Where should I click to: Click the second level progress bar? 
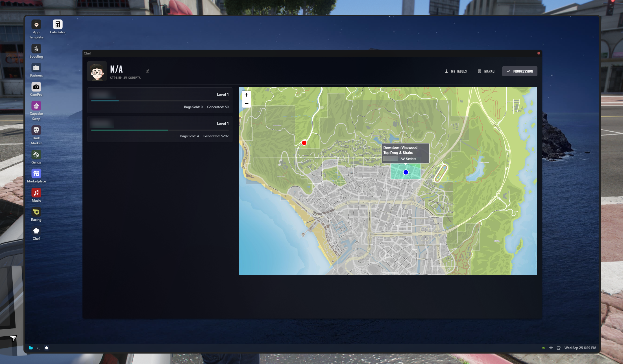tap(160, 130)
